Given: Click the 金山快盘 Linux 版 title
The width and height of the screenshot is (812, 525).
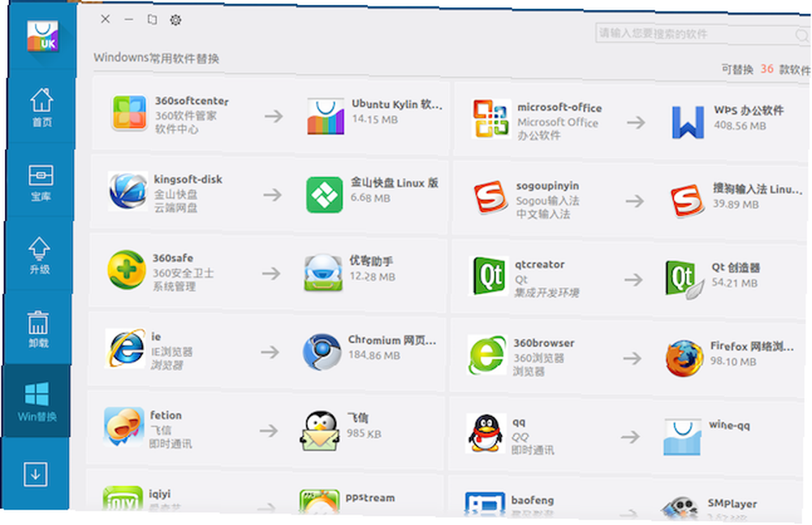Looking at the screenshot, I should (x=395, y=182).
